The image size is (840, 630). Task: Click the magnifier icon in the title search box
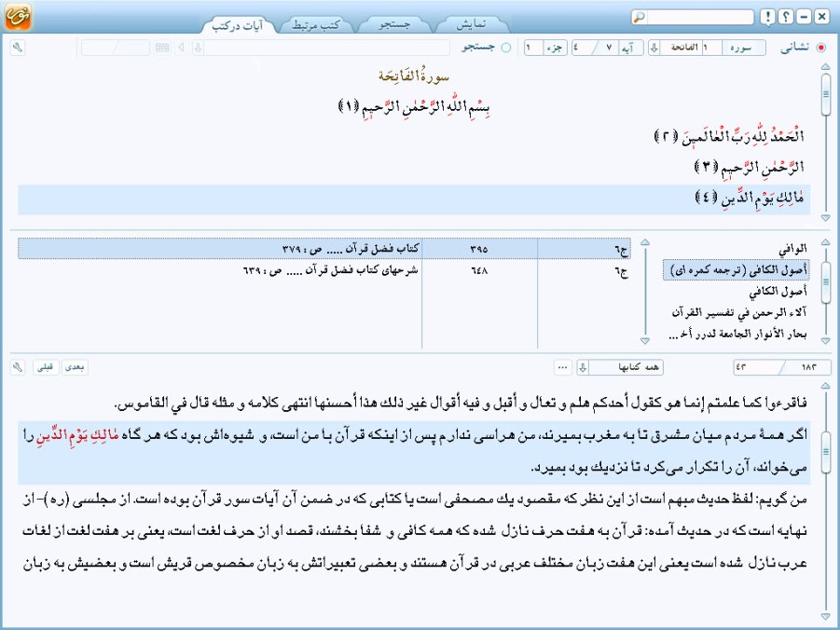click(640, 17)
